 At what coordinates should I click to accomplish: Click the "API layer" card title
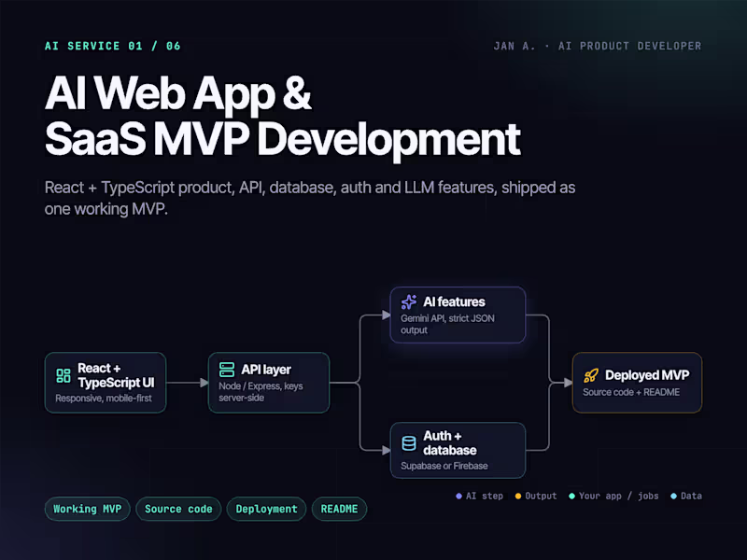(266, 370)
